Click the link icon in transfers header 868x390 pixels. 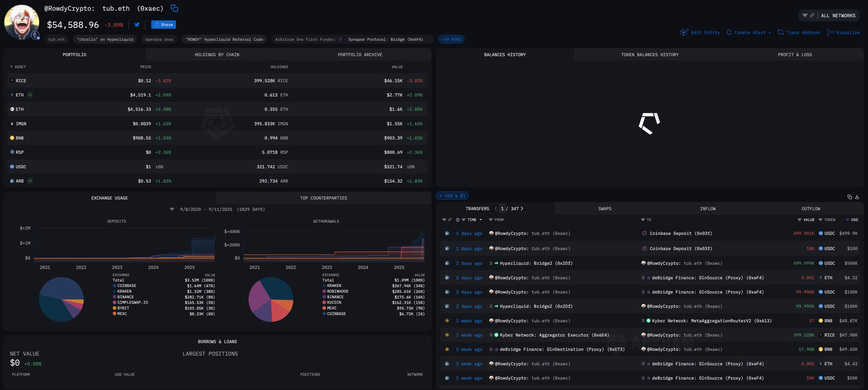click(449, 220)
